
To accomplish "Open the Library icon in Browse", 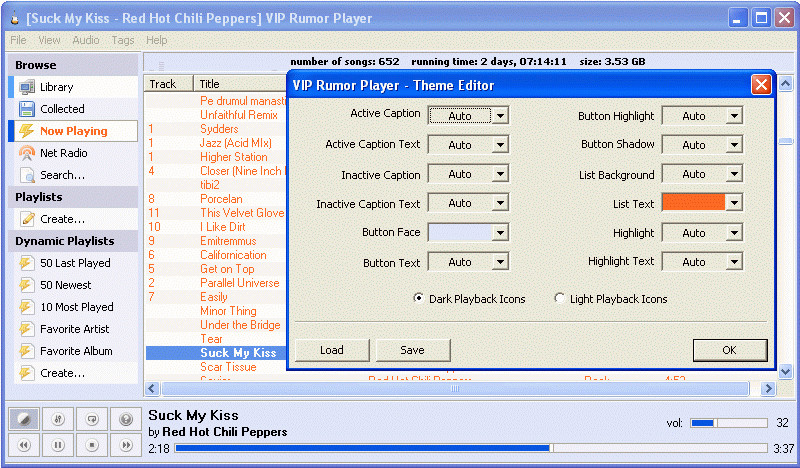I will click(x=27, y=87).
